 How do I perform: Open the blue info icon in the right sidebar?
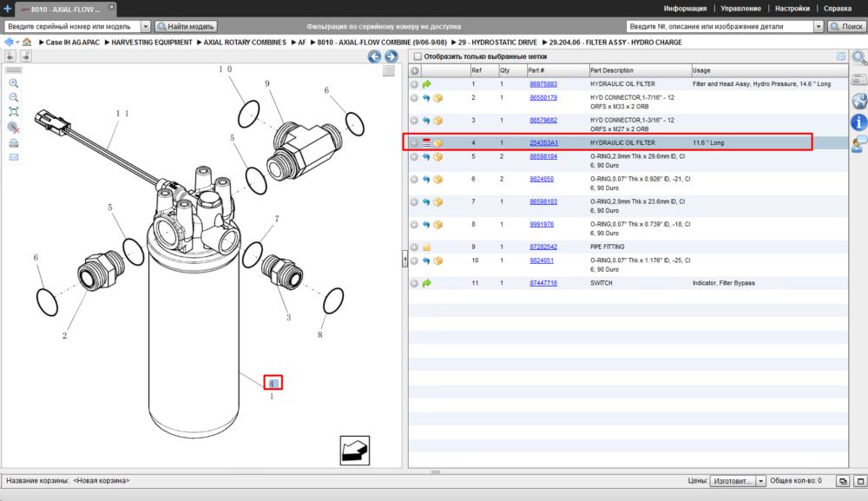[858, 122]
